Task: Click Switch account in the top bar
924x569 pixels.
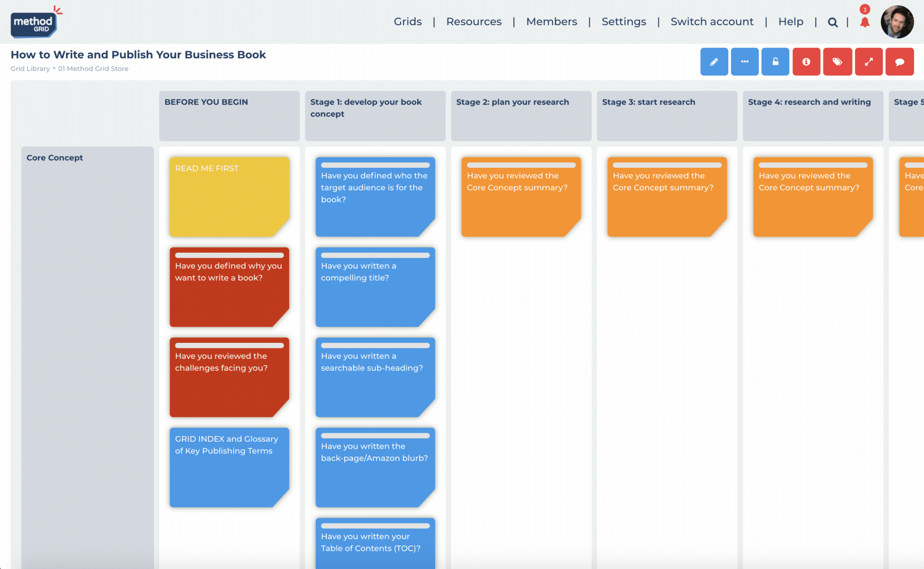Action: [712, 22]
